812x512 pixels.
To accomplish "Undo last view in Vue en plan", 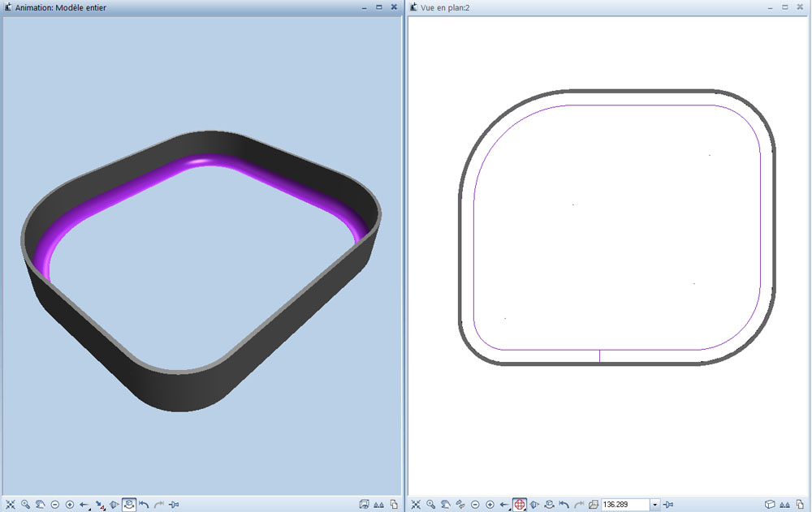I will click(564, 504).
